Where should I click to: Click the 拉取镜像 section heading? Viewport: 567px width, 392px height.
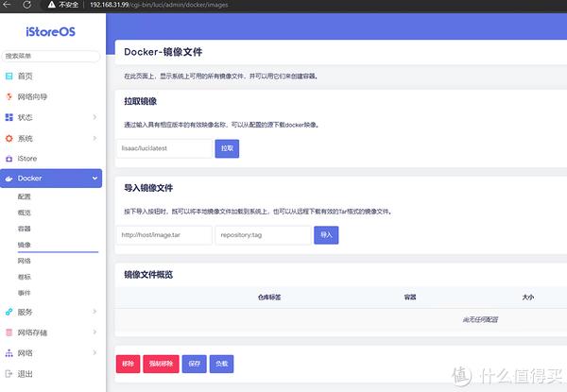(x=140, y=101)
